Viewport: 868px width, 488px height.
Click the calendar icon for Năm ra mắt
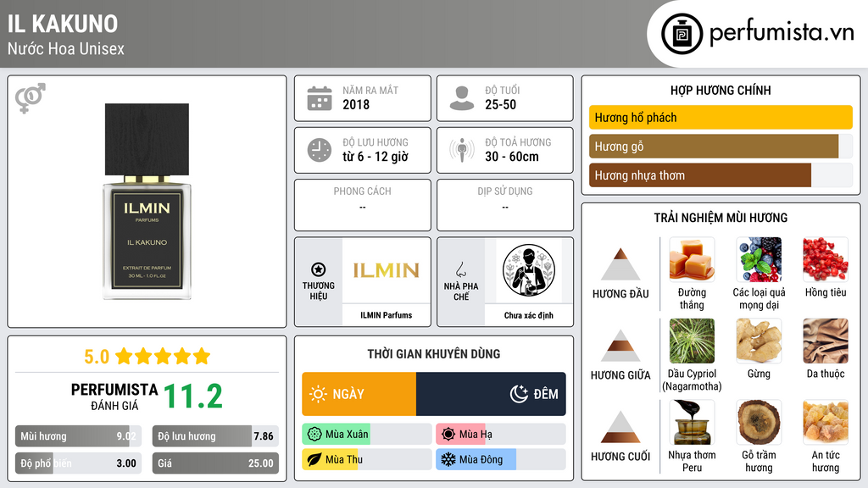pos(320,98)
